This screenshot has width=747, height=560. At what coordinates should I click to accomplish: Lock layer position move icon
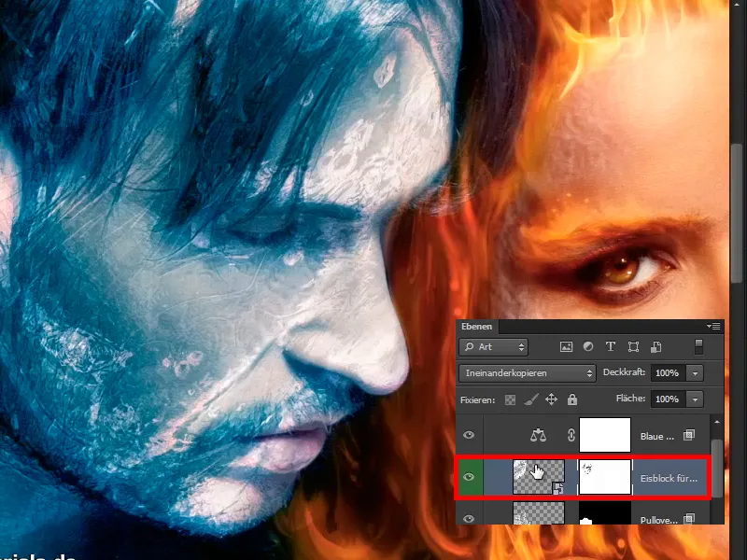click(551, 399)
